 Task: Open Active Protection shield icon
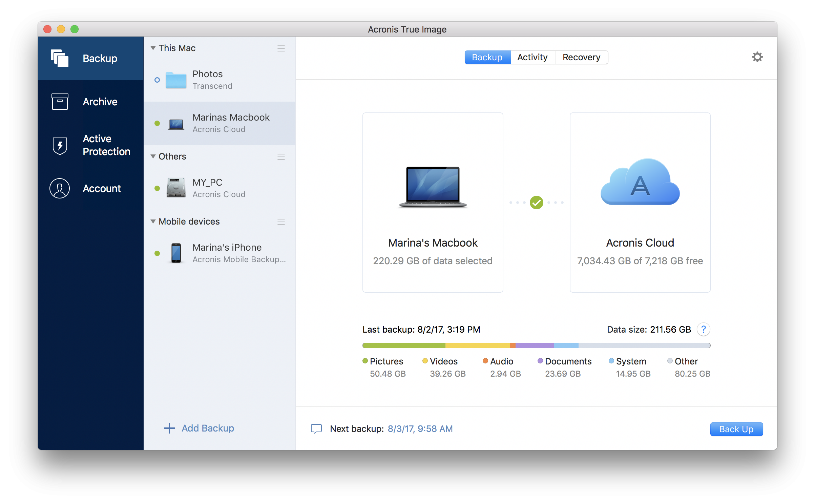(x=60, y=146)
